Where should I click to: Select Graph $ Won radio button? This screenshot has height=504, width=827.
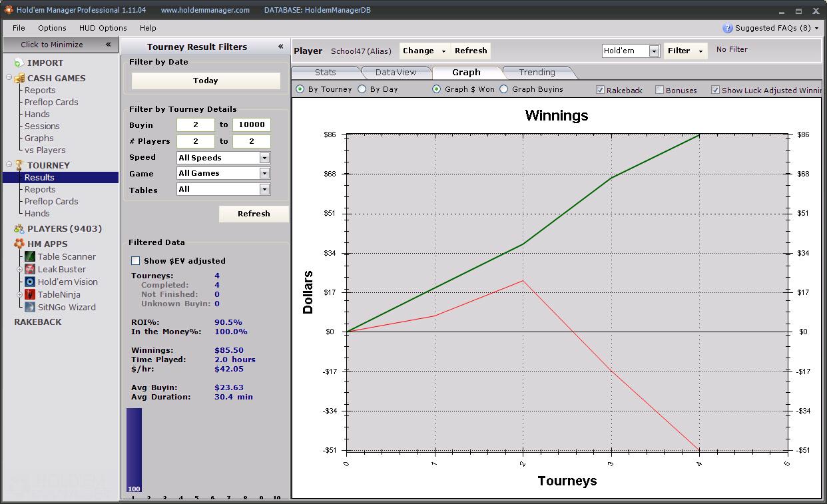437,89
